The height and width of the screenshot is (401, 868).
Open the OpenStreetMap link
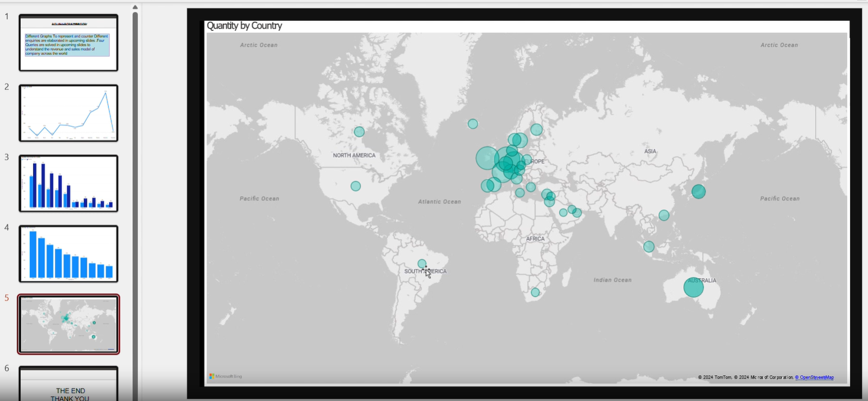coord(815,377)
